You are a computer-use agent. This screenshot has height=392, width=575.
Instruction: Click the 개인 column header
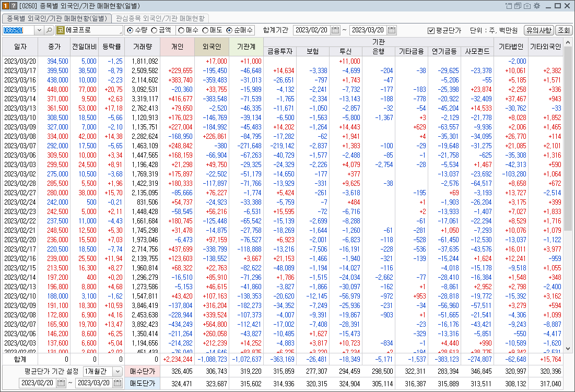(178, 46)
